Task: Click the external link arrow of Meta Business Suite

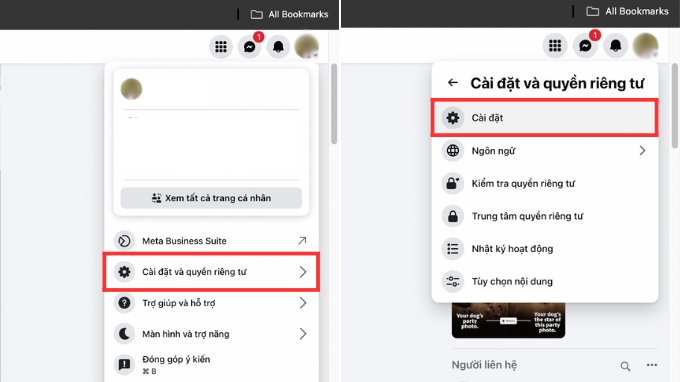Action: point(302,241)
